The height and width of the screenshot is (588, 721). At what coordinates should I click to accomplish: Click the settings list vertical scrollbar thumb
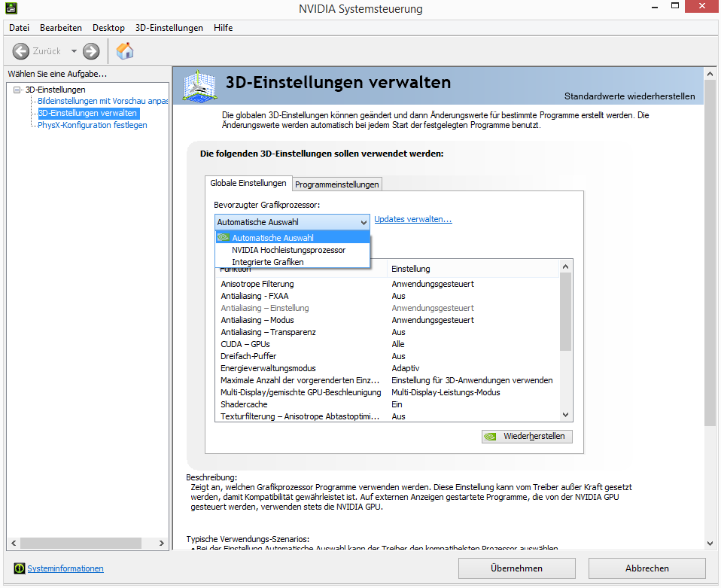click(x=565, y=312)
